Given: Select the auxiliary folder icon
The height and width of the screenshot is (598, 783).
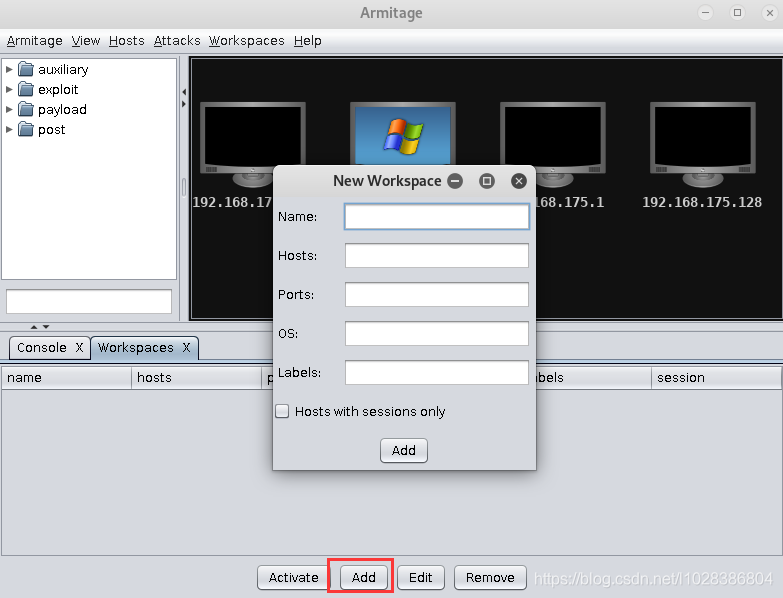Looking at the screenshot, I should (26, 69).
